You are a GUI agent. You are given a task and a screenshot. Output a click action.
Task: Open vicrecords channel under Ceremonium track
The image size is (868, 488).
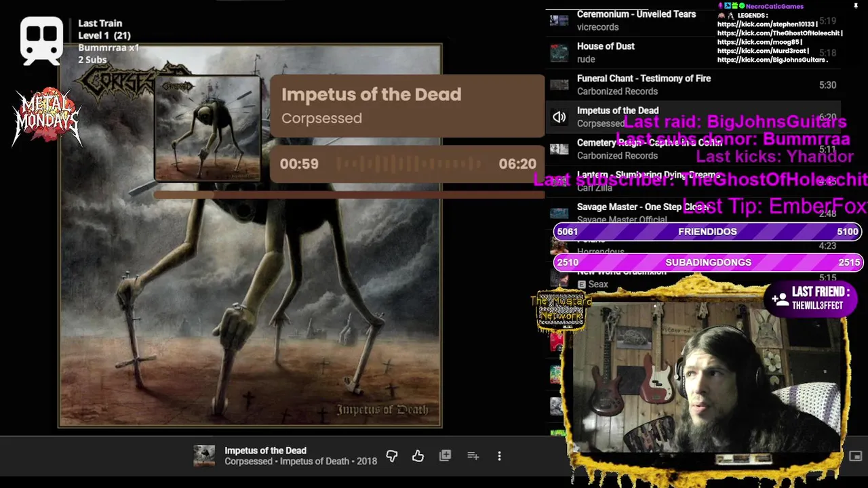(597, 27)
